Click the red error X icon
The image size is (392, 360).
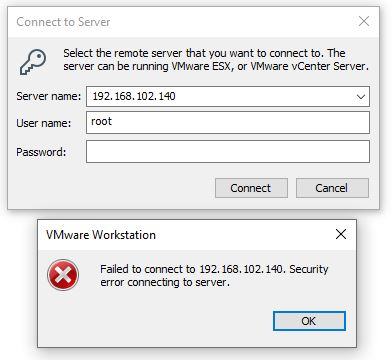[63, 275]
